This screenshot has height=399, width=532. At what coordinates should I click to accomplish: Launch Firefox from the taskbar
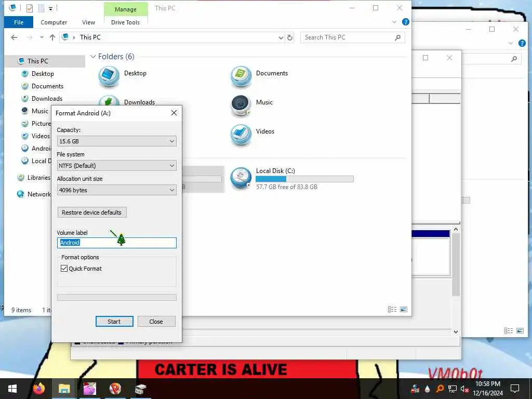click(39, 389)
